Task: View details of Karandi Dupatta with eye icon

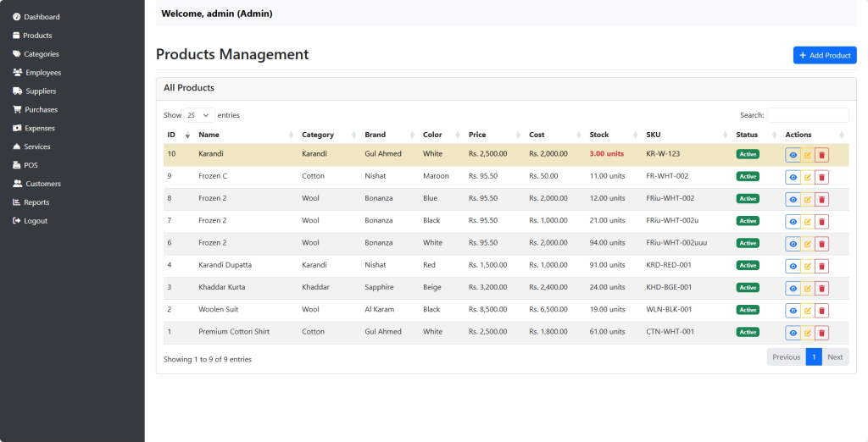Action: [793, 266]
